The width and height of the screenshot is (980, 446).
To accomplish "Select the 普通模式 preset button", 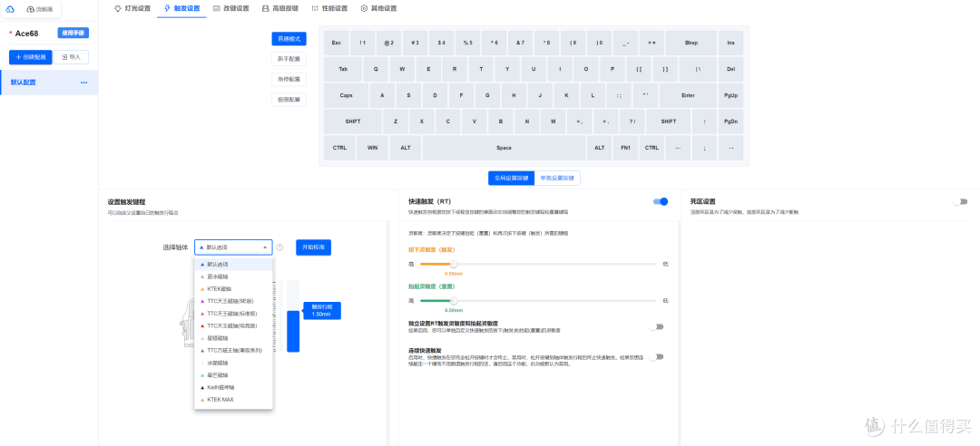I will pos(289,39).
